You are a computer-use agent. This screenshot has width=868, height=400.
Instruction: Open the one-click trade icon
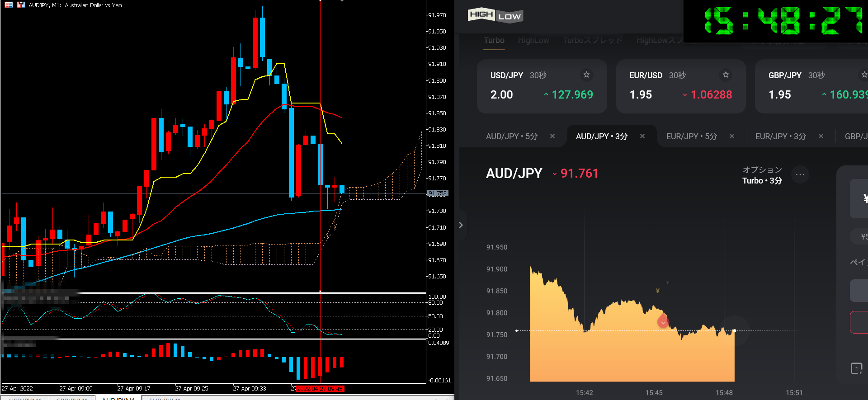pyautogui.click(x=857, y=368)
